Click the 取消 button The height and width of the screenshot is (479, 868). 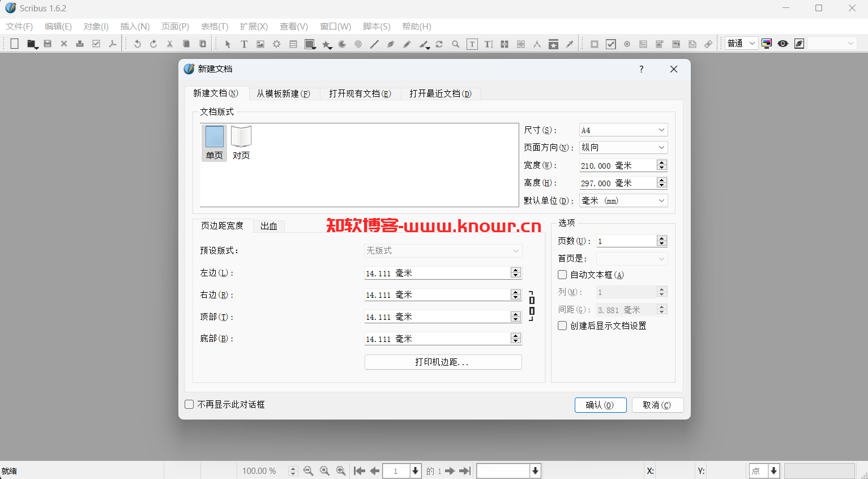click(657, 405)
